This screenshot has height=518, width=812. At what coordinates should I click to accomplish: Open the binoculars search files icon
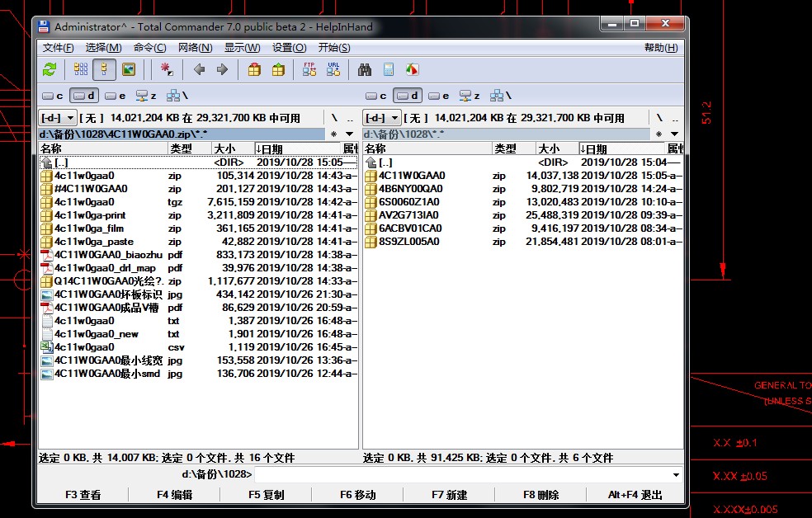(x=365, y=69)
